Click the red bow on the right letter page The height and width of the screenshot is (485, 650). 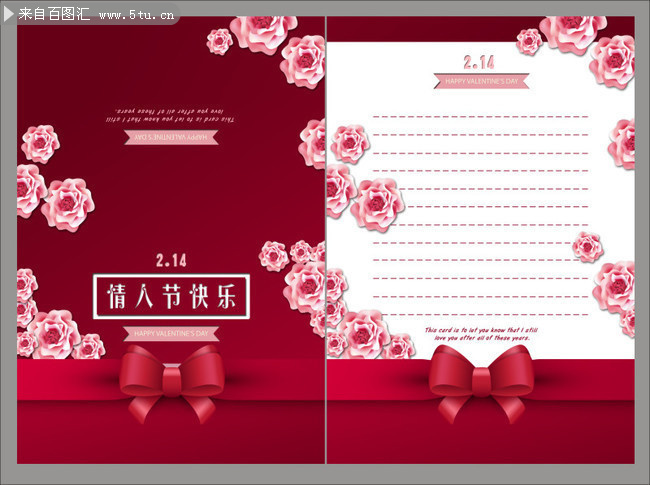[481, 383]
